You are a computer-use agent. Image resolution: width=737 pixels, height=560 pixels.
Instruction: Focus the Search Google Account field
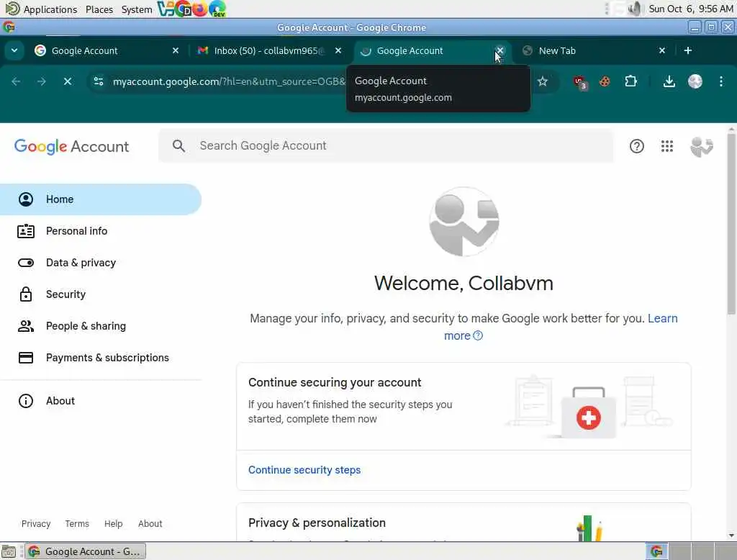tap(386, 146)
